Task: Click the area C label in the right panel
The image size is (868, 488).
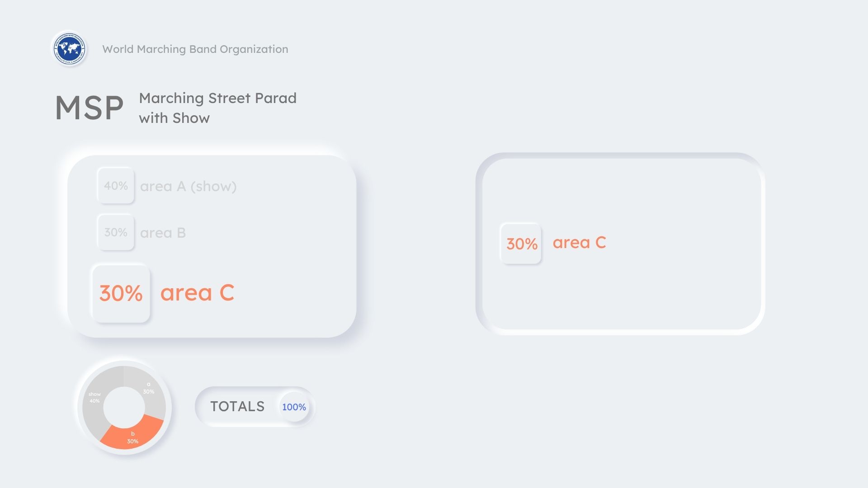Action: pos(579,243)
